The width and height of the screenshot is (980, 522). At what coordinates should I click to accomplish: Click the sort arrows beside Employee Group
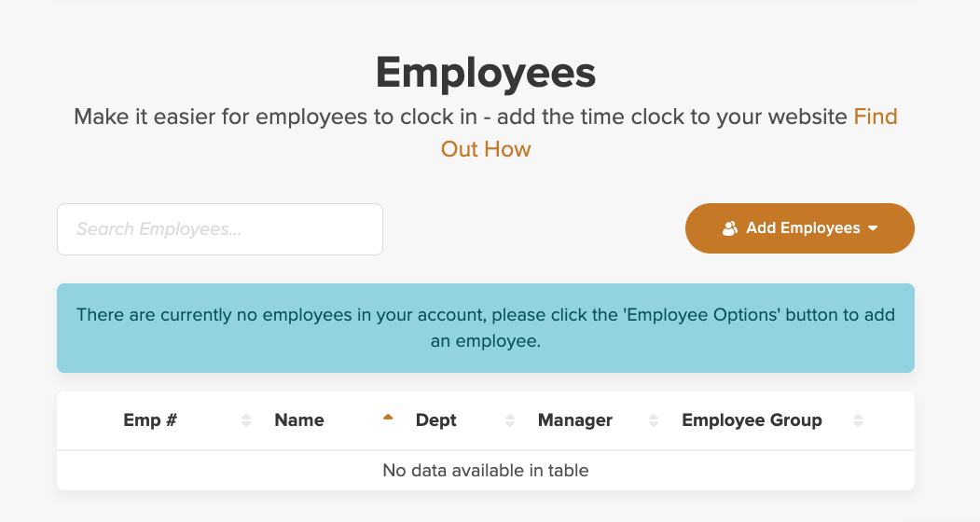858,420
